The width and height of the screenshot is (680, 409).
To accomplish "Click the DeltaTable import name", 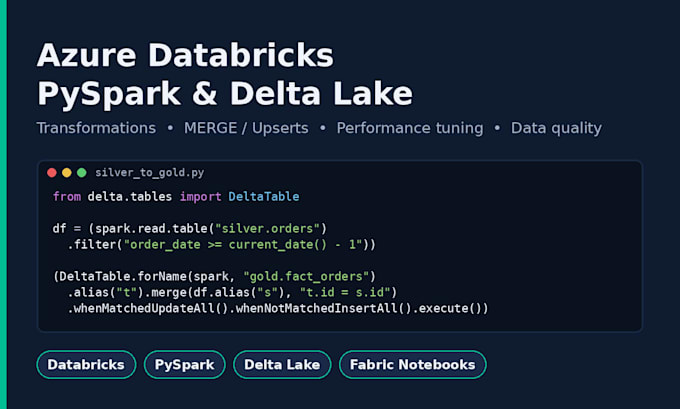I will 264,196.
